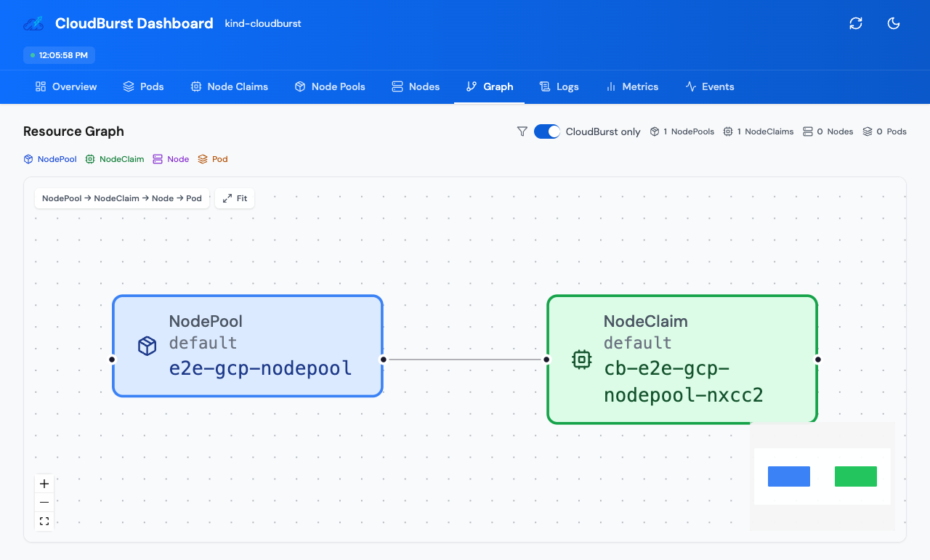Switch to the Metrics tab
This screenshot has width=930, height=560.
(x=632, y=86)
